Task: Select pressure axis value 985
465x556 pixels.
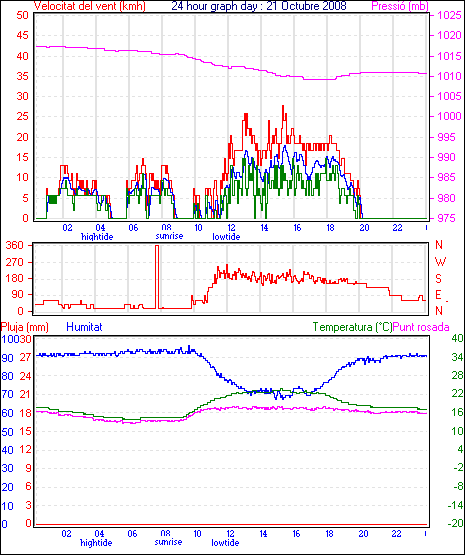Action: coord(446,178)
